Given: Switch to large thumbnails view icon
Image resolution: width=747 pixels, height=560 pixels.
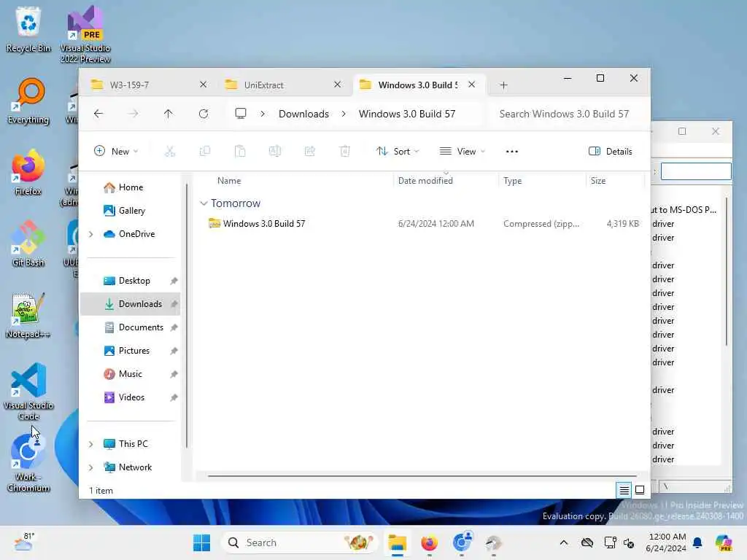Looking at the screenshot, I should pos(640,490).
